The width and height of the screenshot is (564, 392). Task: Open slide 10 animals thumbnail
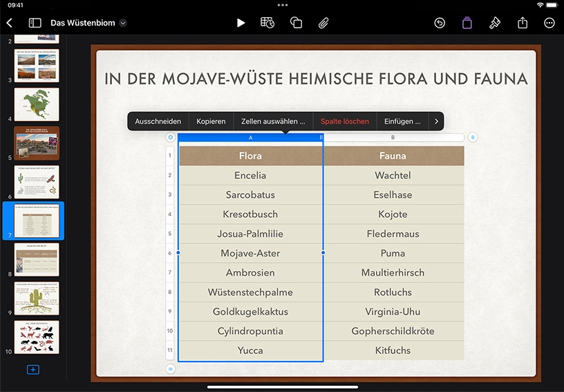[37, 337]
